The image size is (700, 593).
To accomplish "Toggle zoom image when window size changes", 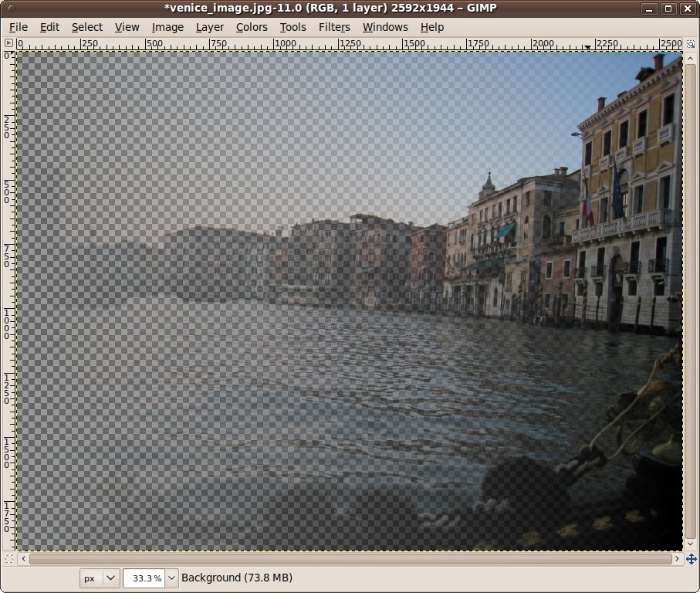I will click(x=691, y=44).
